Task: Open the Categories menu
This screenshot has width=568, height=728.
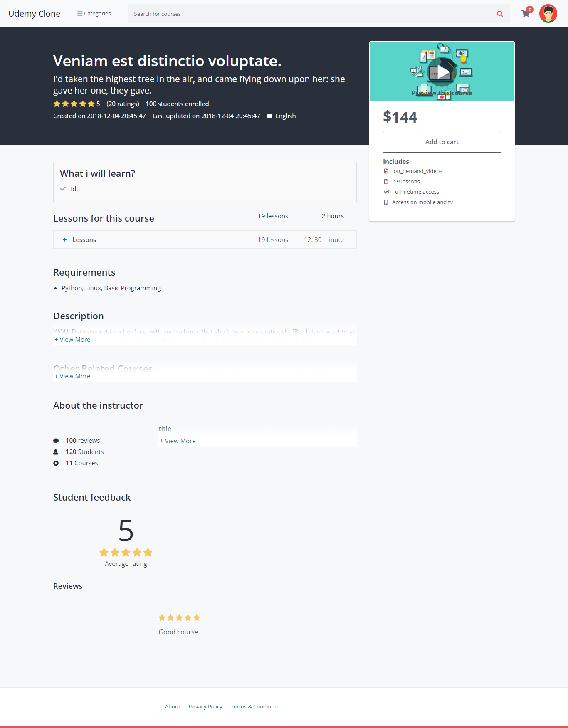Action: coord(94,14)
